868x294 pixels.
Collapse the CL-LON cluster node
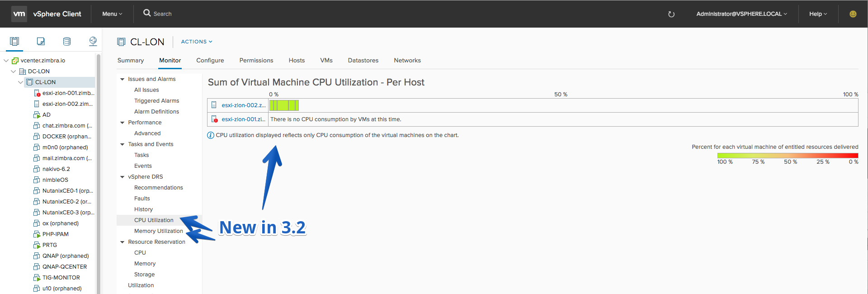click(20, 82)
